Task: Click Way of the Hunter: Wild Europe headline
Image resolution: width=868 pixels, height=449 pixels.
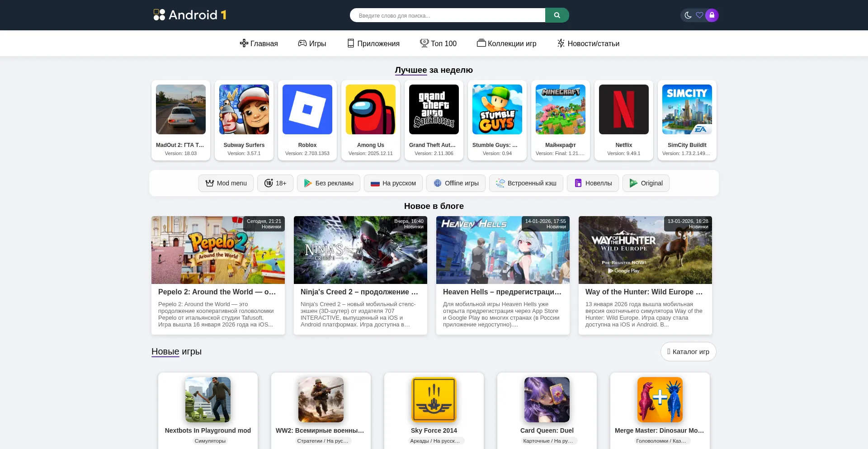Action: pos(644,292)
